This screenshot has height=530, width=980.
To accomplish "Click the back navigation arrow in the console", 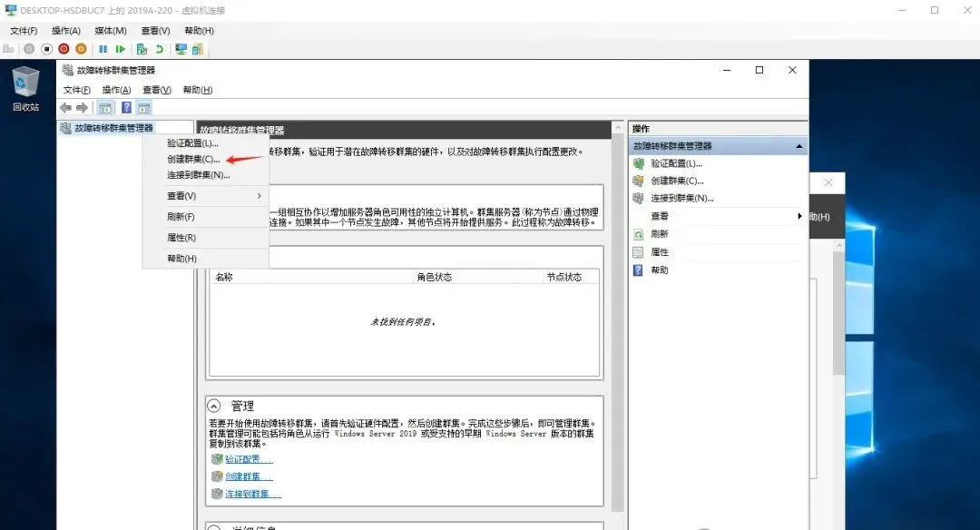I will pyautogui.click(x=65, y=107).
